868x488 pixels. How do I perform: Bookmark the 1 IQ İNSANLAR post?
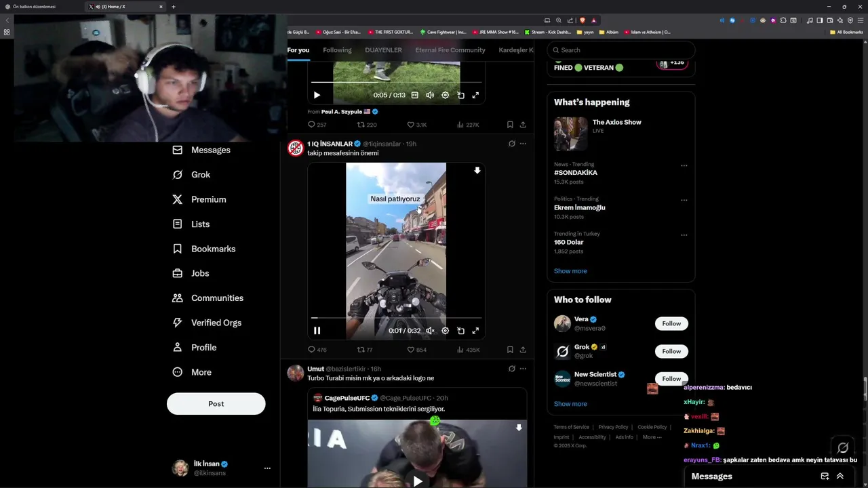[510, 350]
